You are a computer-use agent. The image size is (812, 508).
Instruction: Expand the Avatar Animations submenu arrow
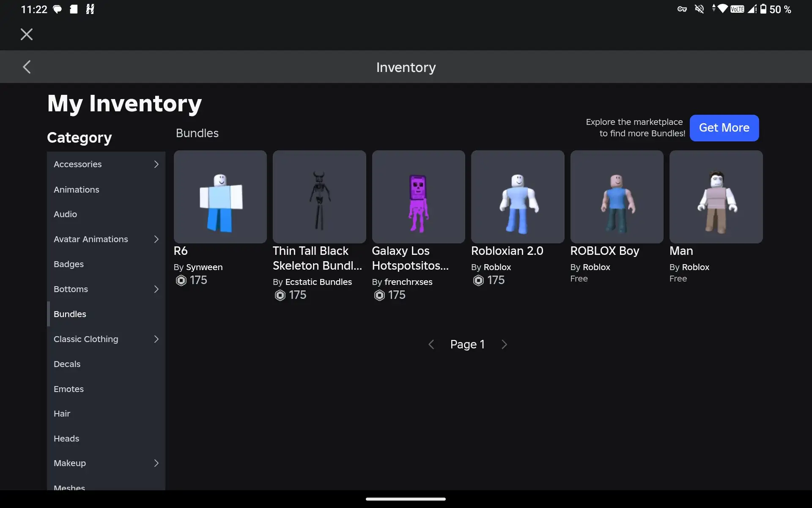click(x=156, y=239)
